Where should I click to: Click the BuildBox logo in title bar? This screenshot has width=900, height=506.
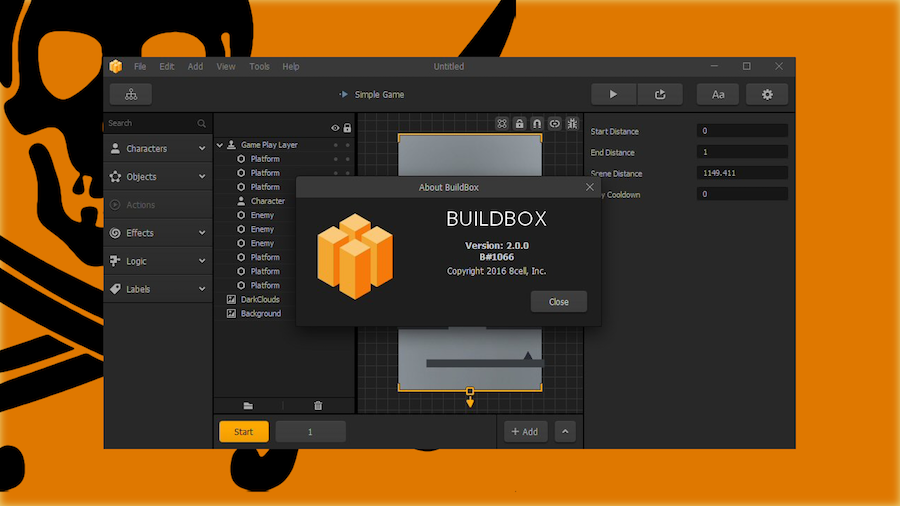(116, 67)
